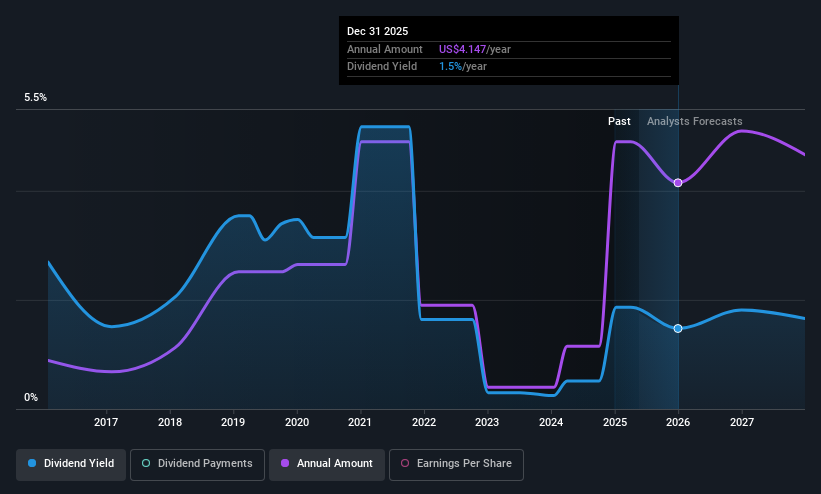Click the 2017 x-axis label
Screen dimensions: 821x494
coord(106,422)
